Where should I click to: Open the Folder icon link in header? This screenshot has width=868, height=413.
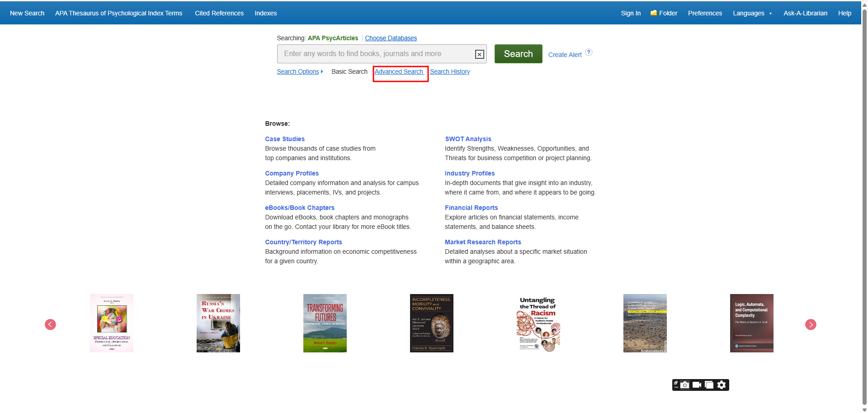coord(664,13)
